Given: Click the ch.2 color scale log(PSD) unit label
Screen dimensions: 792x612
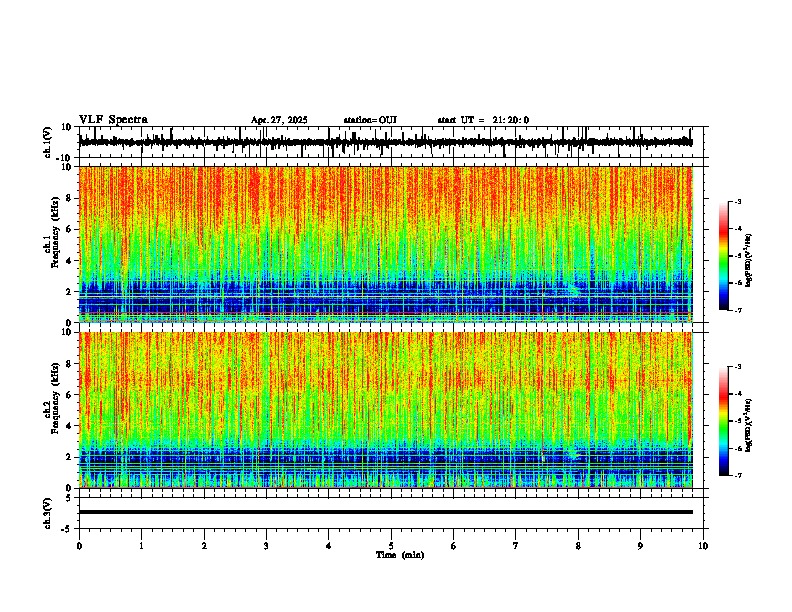Looking at the screenshot, I should (748, 425).
